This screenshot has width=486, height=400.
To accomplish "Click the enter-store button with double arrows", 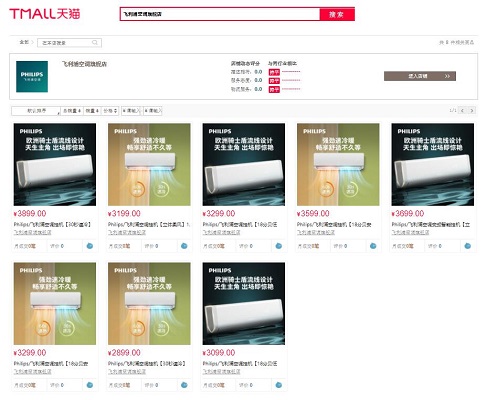I will coord(420,76).
